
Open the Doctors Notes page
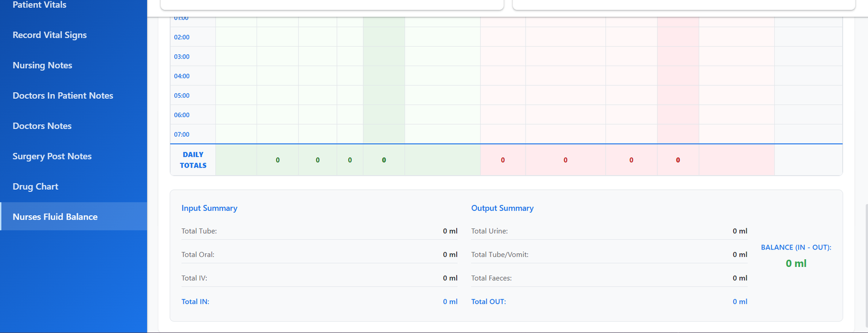[42, 126]
